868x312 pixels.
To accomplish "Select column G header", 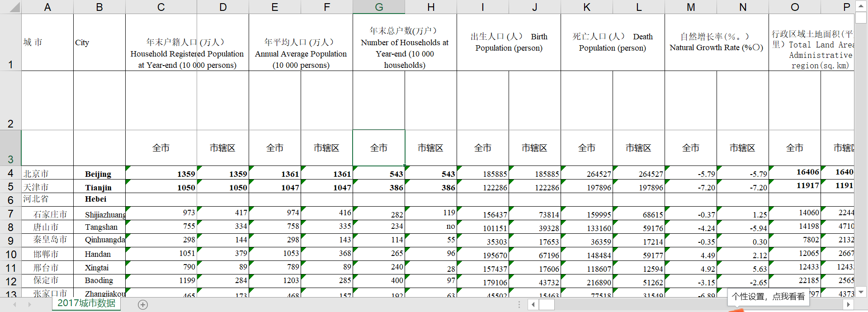I will tap(379, 7).
